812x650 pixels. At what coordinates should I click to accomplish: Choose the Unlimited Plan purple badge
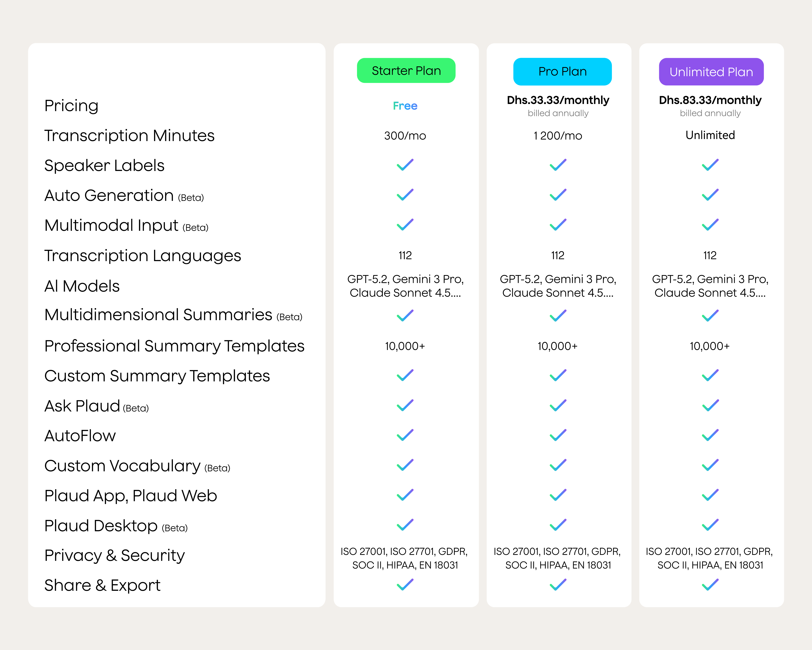click(711, 72)
